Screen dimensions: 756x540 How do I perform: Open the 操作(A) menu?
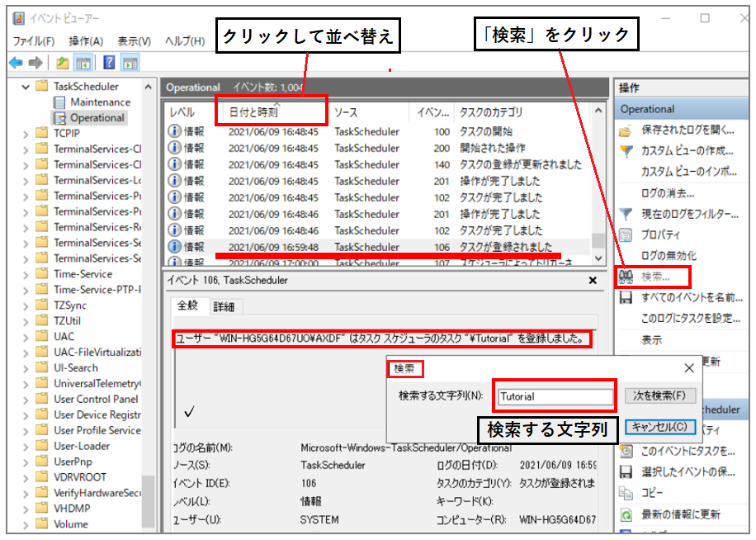(86, 41)
